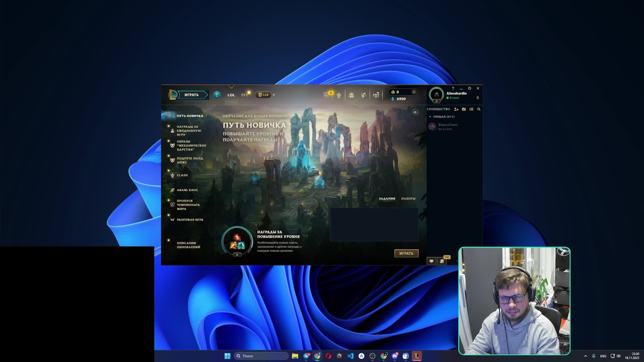
Task: Click the Windows search box
Action: click(262, 356)
